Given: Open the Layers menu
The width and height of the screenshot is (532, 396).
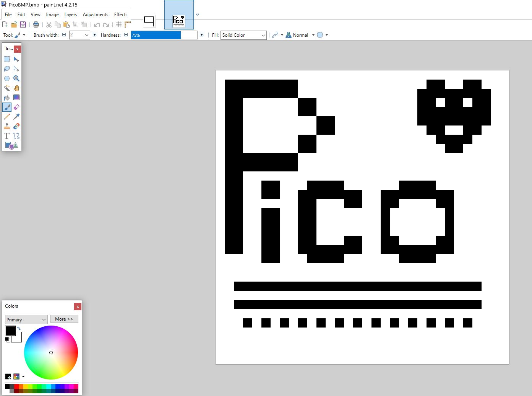Looking at the screenshot, I should click(x=71, y=14).
